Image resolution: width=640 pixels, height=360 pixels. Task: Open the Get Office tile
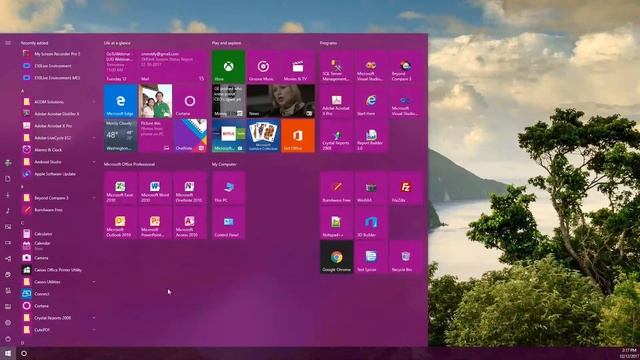coord(298,136)
